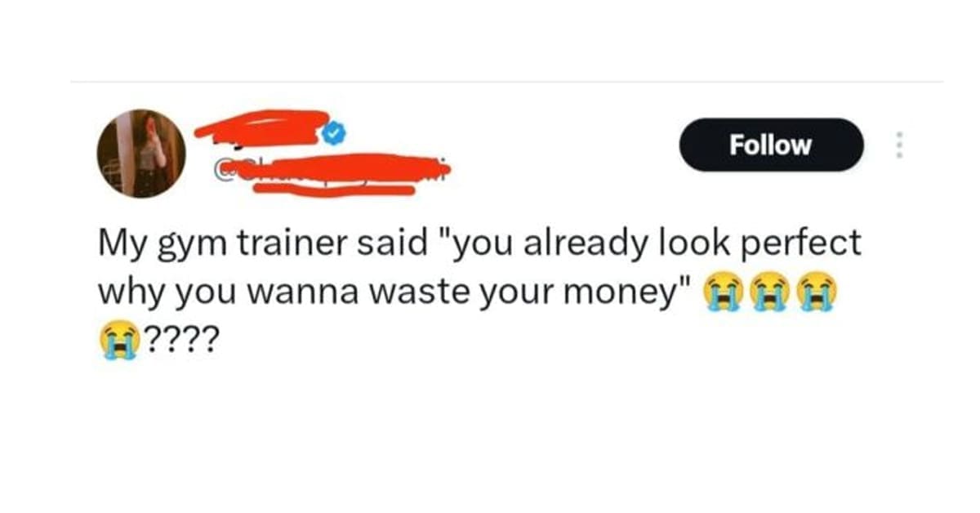Open the author's profile picture

[x=142, y=153]
